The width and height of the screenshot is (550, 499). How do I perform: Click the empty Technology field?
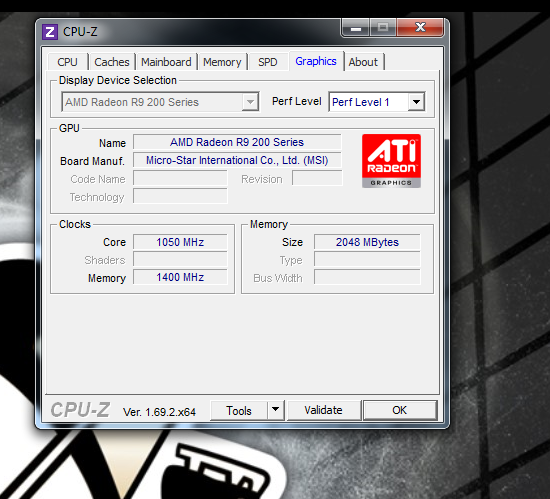tap(180, 196)
